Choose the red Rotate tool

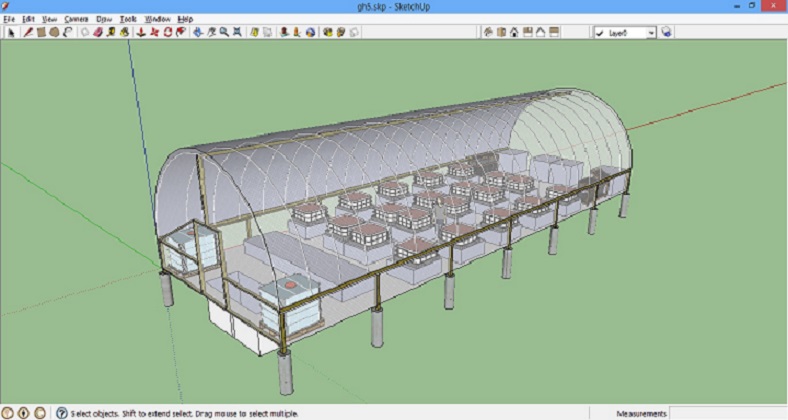[168, 33]
